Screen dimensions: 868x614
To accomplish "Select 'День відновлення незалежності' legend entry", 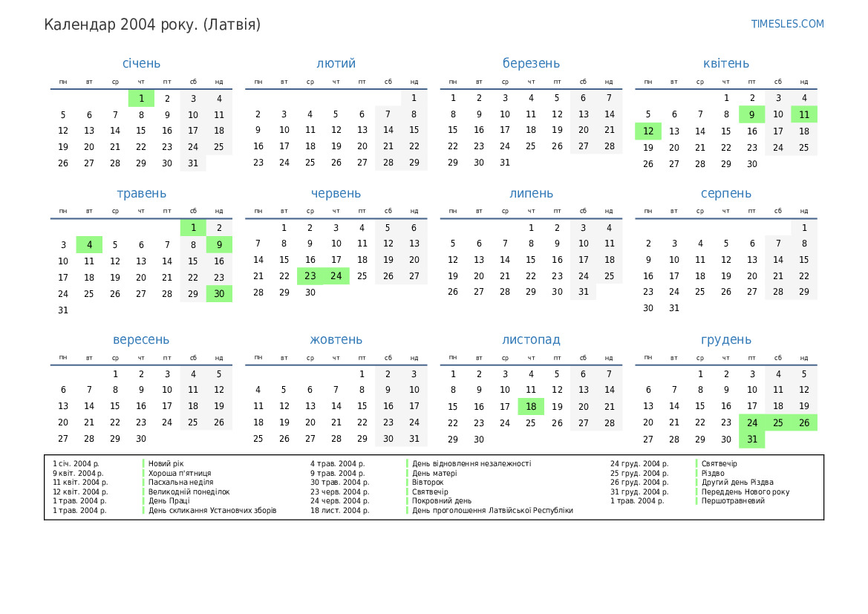I will tap(471, 464).
